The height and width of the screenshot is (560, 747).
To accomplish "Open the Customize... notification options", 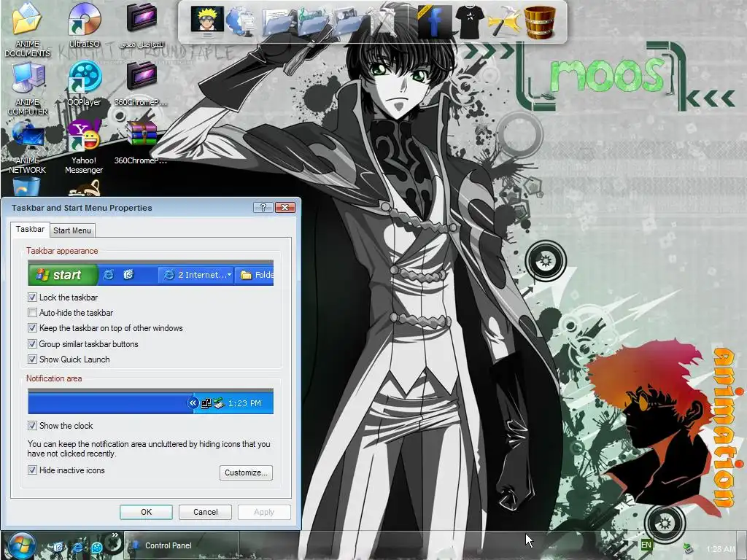I will [246, 472].
